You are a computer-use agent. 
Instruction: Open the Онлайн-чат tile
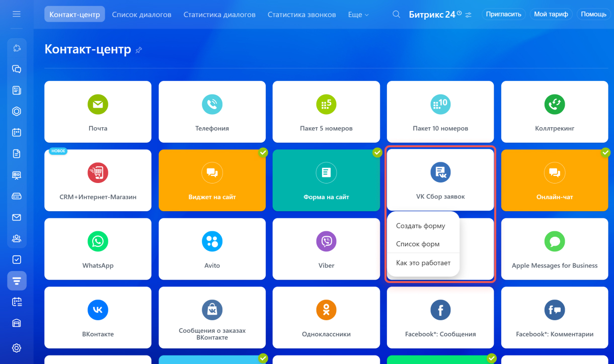tap(555, 180)
